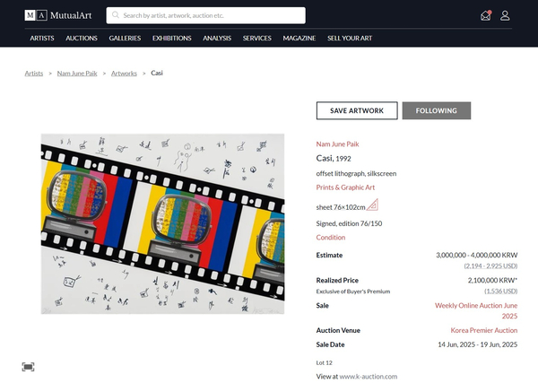Image resolution: width=538 pixels, height=392 pixels.
Task: Expand artwork image to fullscreen
Action: (29, 366)
